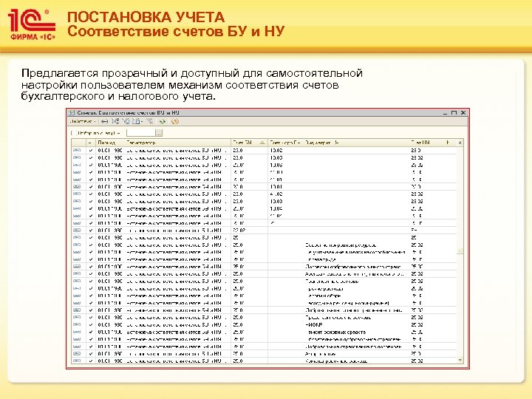Click the scrollbar down arrow at the list bottom

[x=460, y=360]
